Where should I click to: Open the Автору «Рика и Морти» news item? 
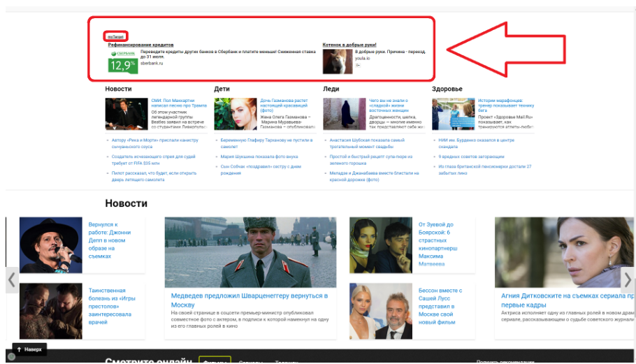point(155,143)
